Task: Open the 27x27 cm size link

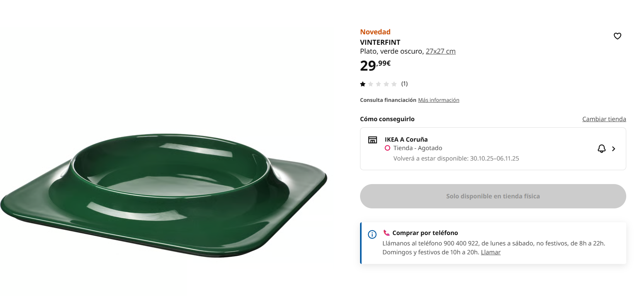Action: click(440, 51)
